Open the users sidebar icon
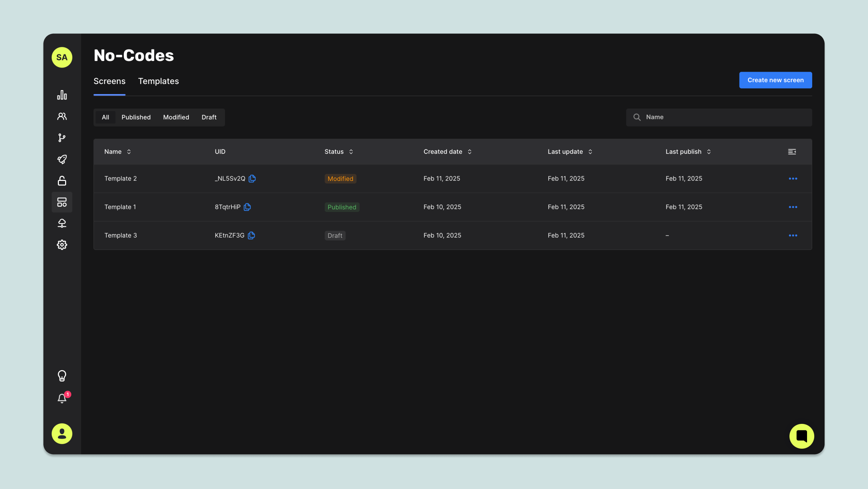The height and width of the screenshot is (489, 868). (62, 116)
